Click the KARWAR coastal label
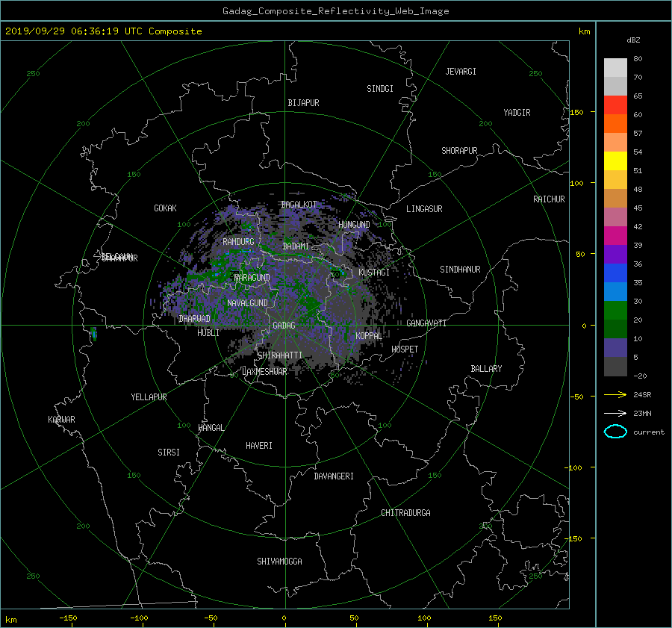Viewport: 672px width, 628px height. point(61,419)
